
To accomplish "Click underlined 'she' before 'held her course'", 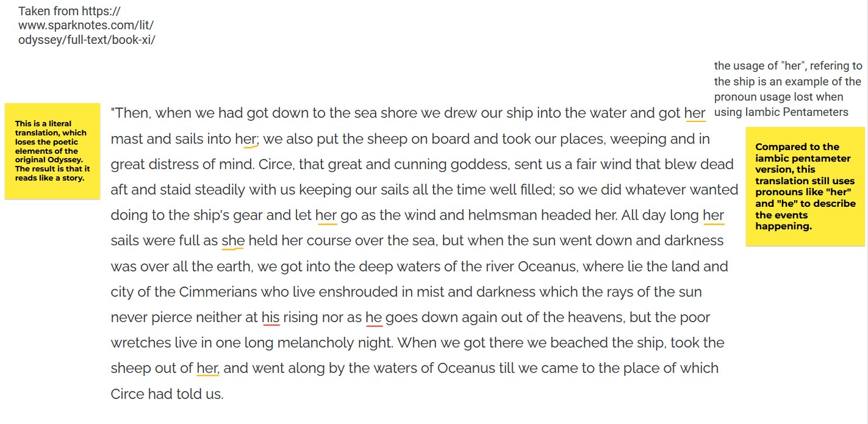I will click(233, 240).
